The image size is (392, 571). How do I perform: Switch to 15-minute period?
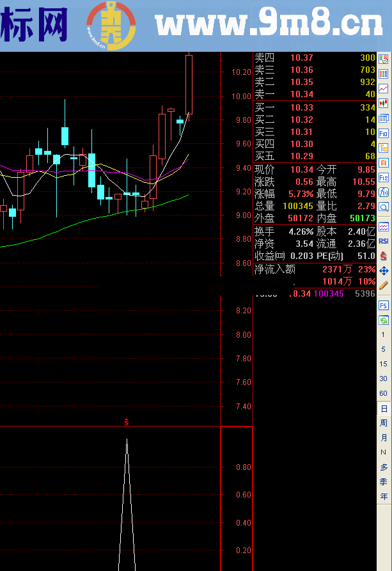click(384, 364)
